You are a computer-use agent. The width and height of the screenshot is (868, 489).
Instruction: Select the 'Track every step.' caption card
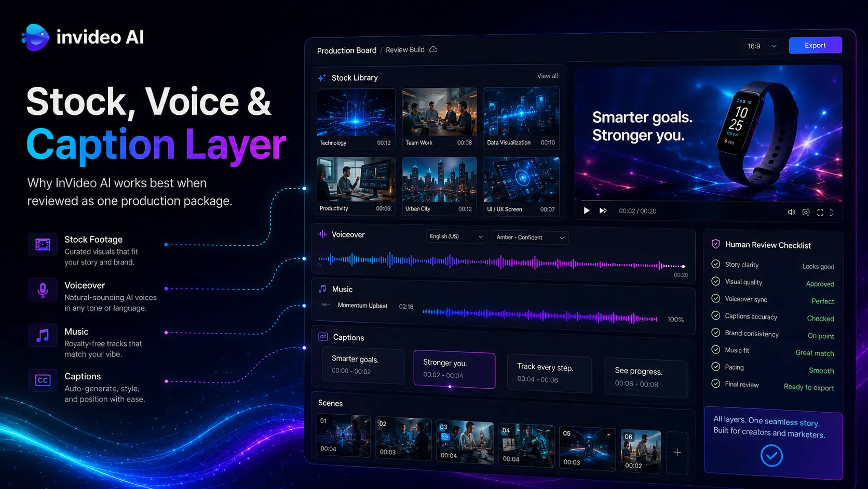(x=549, y=373)
